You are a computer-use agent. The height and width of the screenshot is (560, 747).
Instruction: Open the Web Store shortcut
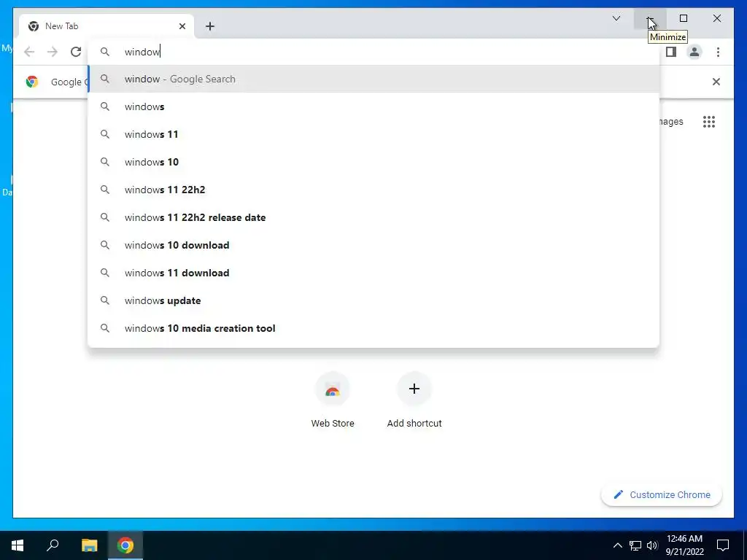click(333, 401)
